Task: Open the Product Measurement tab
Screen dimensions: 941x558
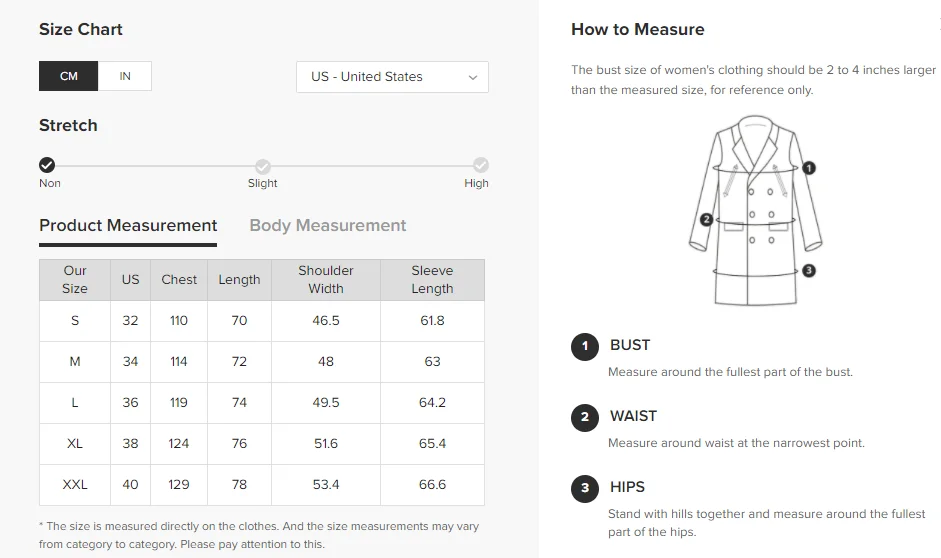Action: coord(128,226)
